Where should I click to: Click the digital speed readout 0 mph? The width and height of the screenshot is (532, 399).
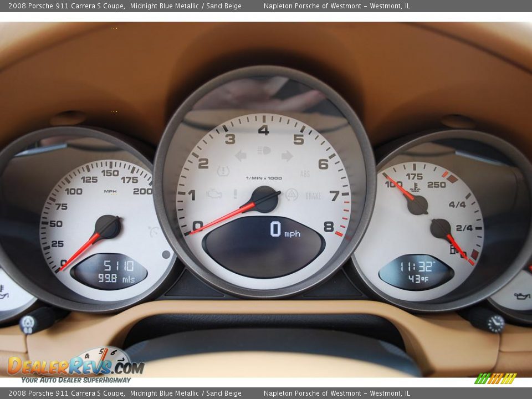tap(285, 229)
